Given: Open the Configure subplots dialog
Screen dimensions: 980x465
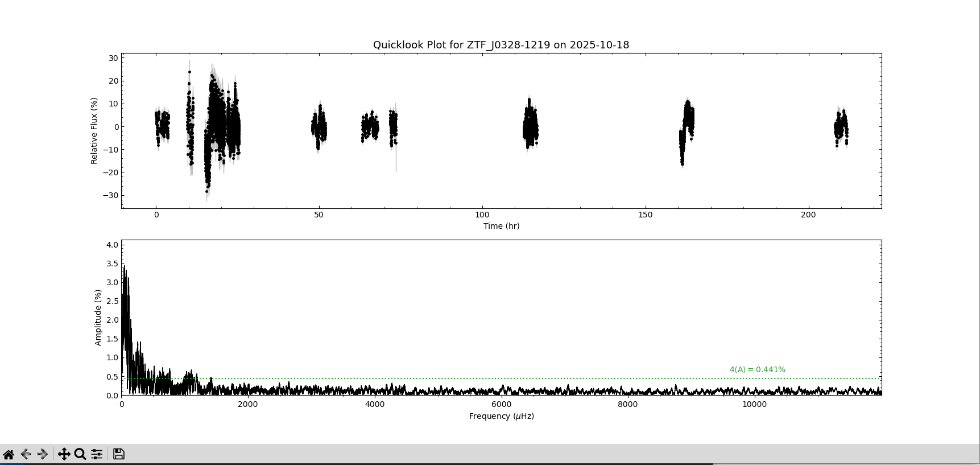Looking at the screenshot, I should click(x=97, y=454).
